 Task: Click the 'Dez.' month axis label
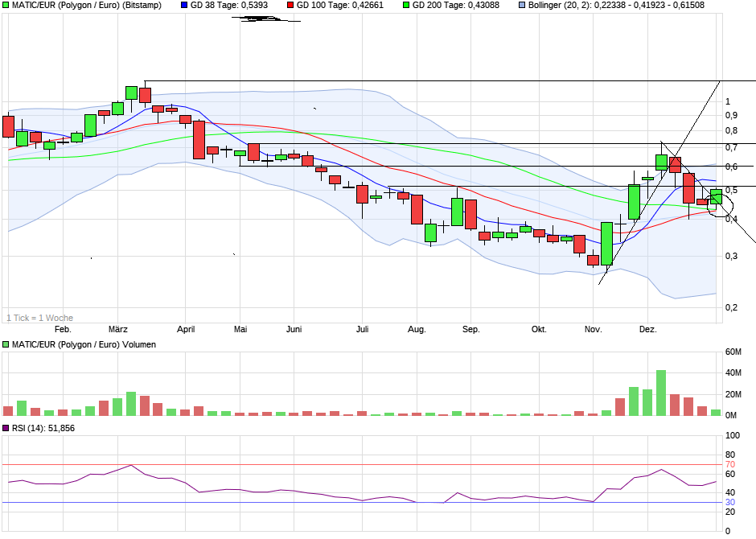(x=648, y=329)
